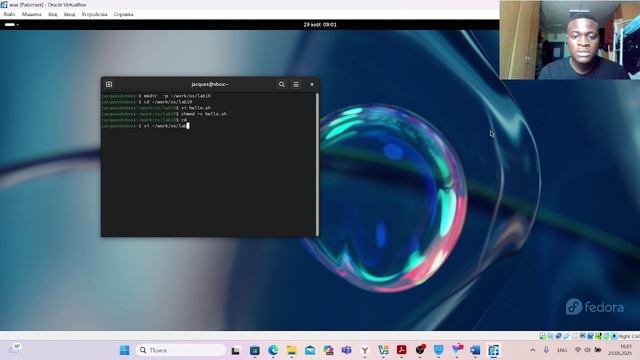Open the Вид menu
640x360 pixels.
pyautogui.click(x=53, y=14)
